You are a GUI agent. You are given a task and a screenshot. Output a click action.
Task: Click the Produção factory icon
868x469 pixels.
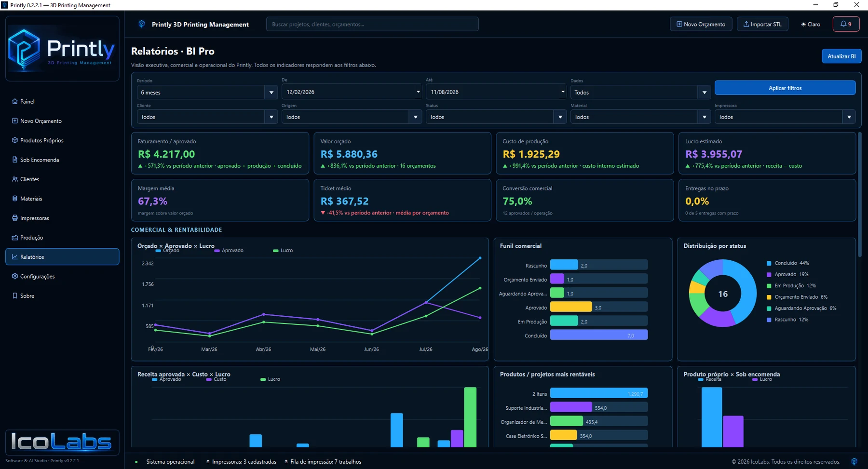click(15, 237)
